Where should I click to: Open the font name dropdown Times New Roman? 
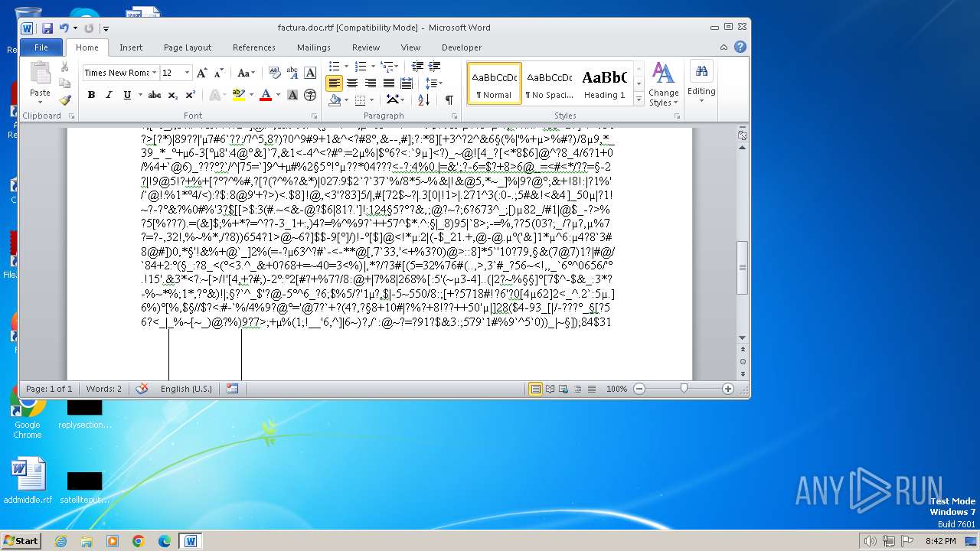(x=155, y=73)
